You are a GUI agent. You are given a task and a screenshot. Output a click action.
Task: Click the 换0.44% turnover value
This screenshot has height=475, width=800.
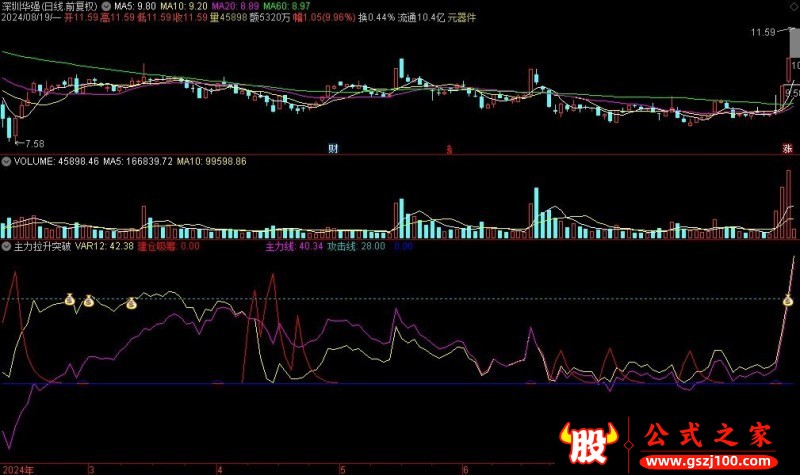point(377,18)
